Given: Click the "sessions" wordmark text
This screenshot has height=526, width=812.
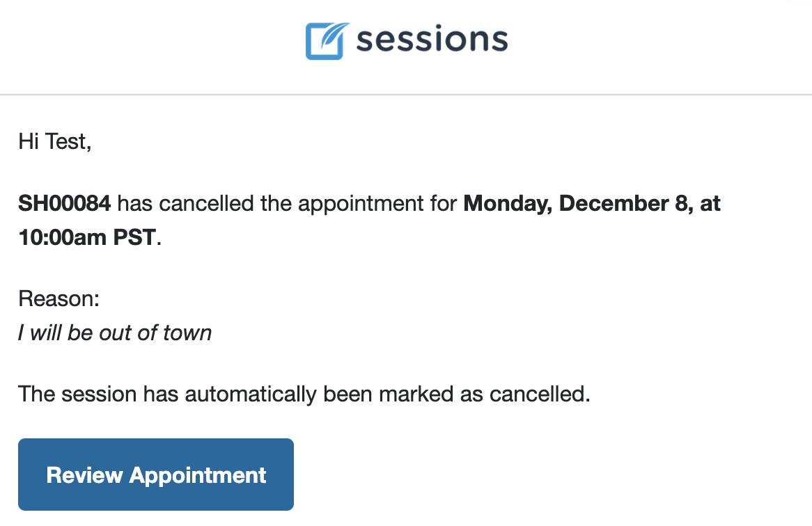Looking at the screenshot, I should click(432, 40).
